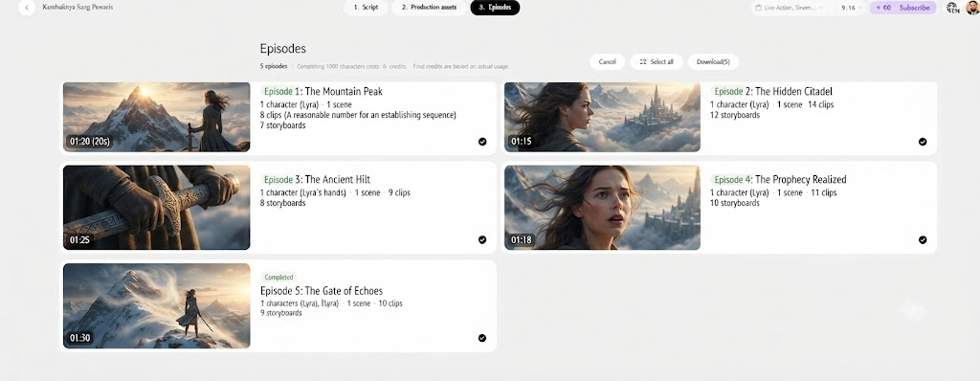
Task: Open Episode 5 snowy summit thumbnail
Action: [156, 305]
